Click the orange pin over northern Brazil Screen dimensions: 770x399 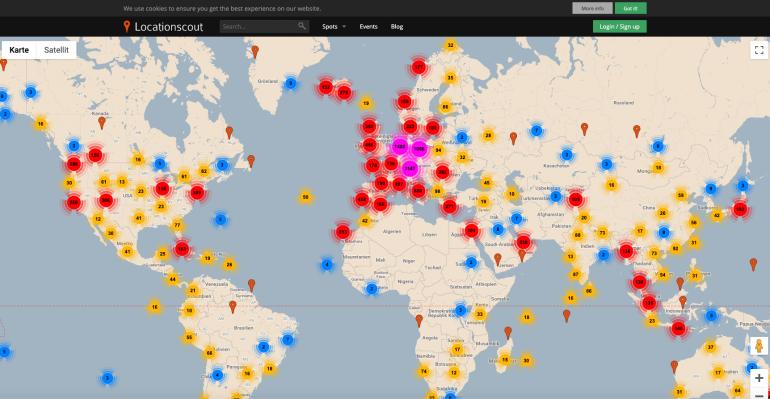[233, 307]
